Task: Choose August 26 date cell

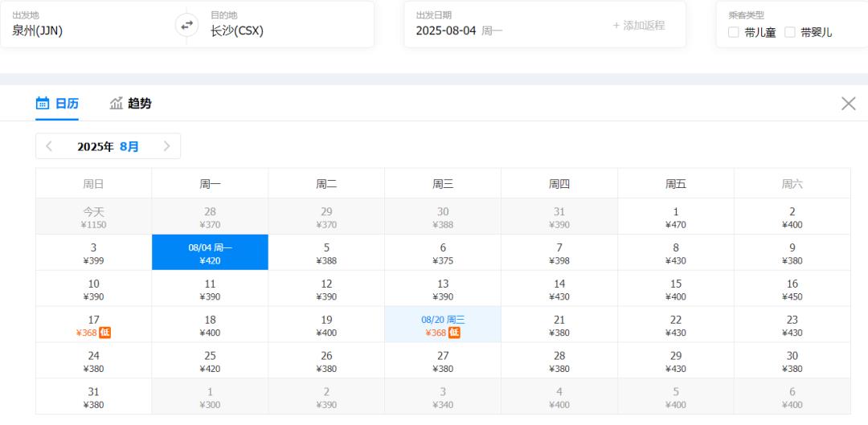Action: click(x=326, y=360)
